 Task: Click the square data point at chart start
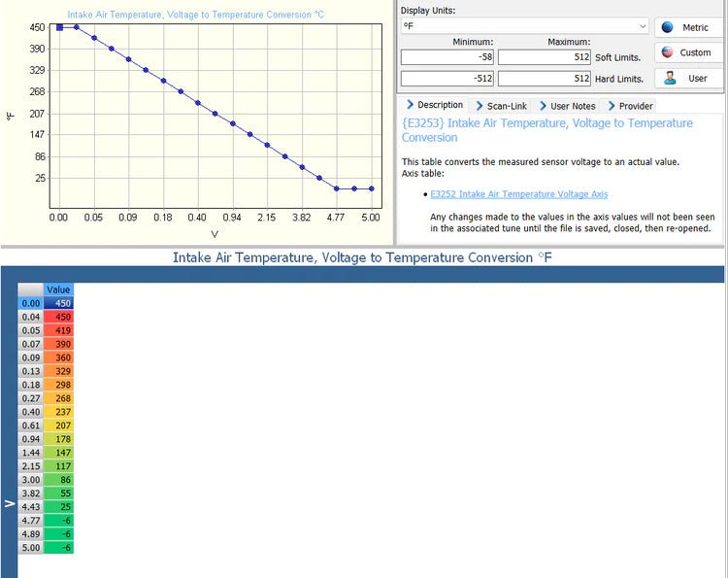point(59,27)
